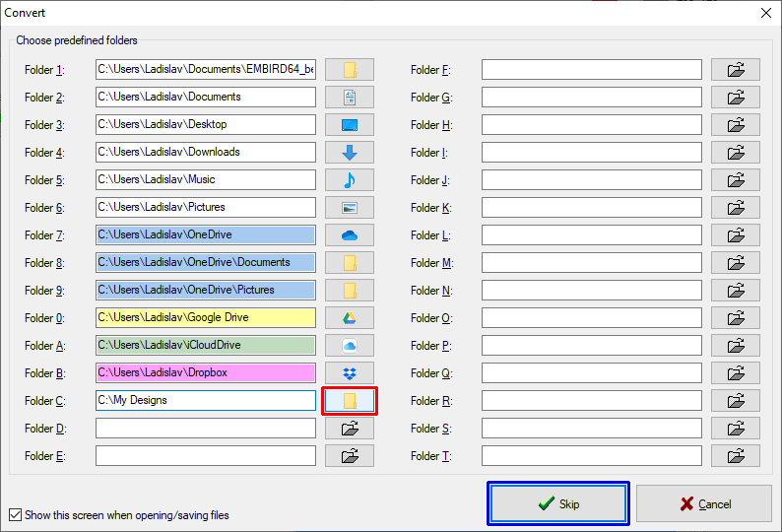Viewport: 782px width, 532px height.
Task: Click the folder icon button for Folder 9
Action: [x=350, y=291]
